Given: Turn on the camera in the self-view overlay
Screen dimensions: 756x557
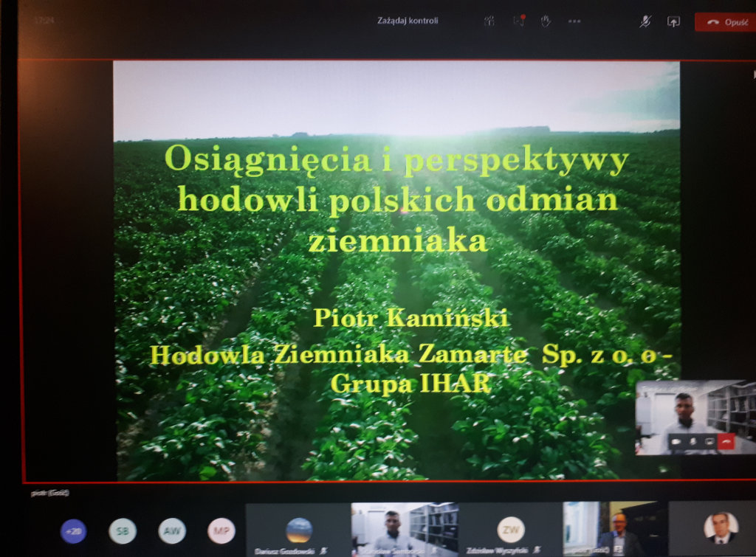Looking at the screenshot, I should [x=676, y=440].
